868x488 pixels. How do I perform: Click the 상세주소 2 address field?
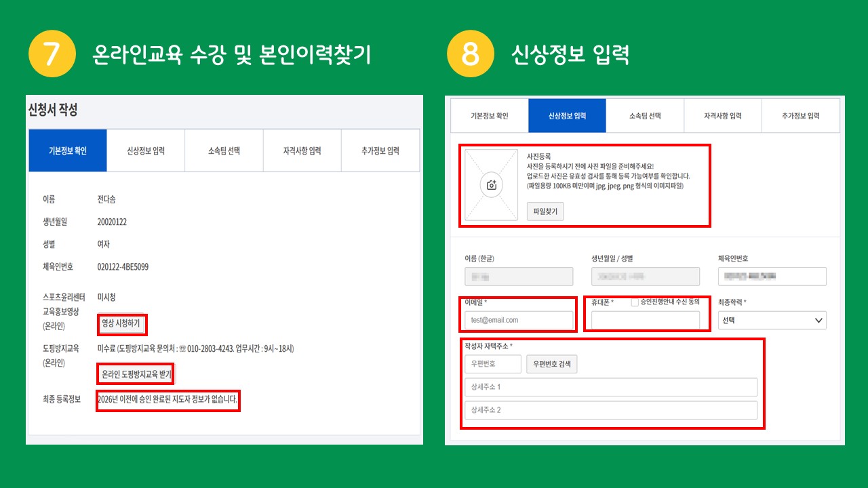point(610,410)
